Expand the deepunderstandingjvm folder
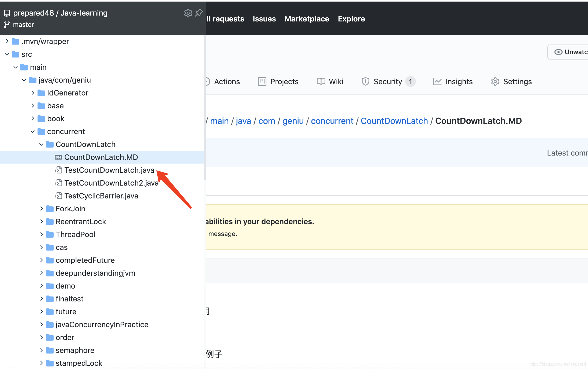This screenshot has width=588, height=369. tap(42, 273)
